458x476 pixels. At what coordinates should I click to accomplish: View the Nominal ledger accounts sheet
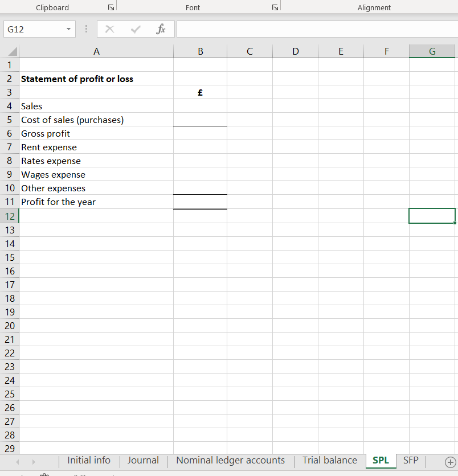pos(230,461)
